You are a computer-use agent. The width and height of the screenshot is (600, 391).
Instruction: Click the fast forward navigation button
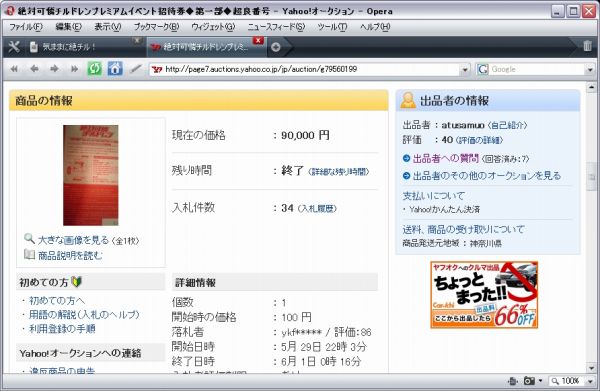[74, 69]
